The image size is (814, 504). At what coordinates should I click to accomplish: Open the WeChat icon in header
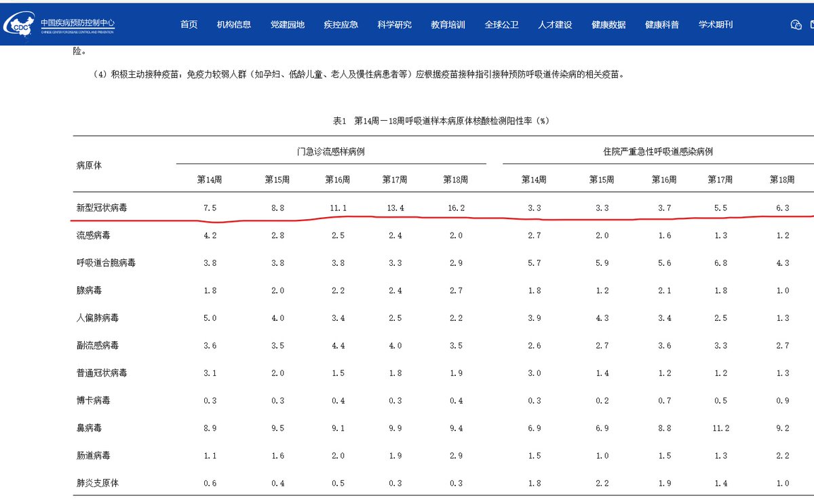[796, 24]
